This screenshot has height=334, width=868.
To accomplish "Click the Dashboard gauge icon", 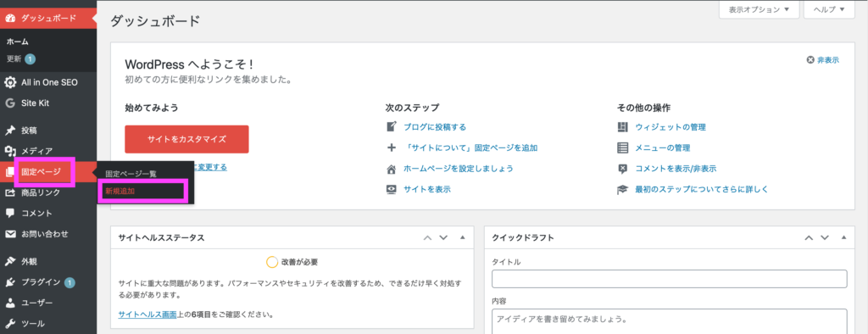I will coord(10,19).
